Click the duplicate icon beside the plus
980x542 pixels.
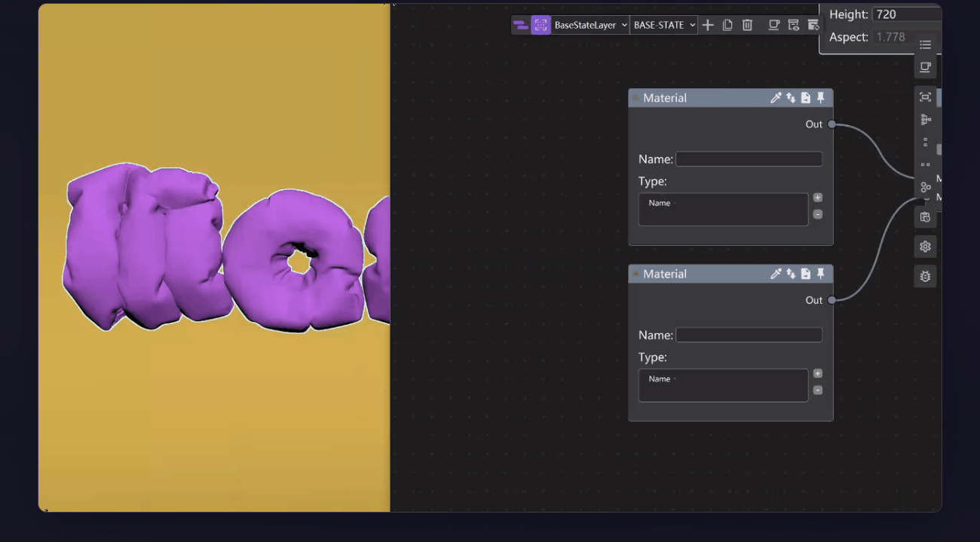(x=727, y=25)
